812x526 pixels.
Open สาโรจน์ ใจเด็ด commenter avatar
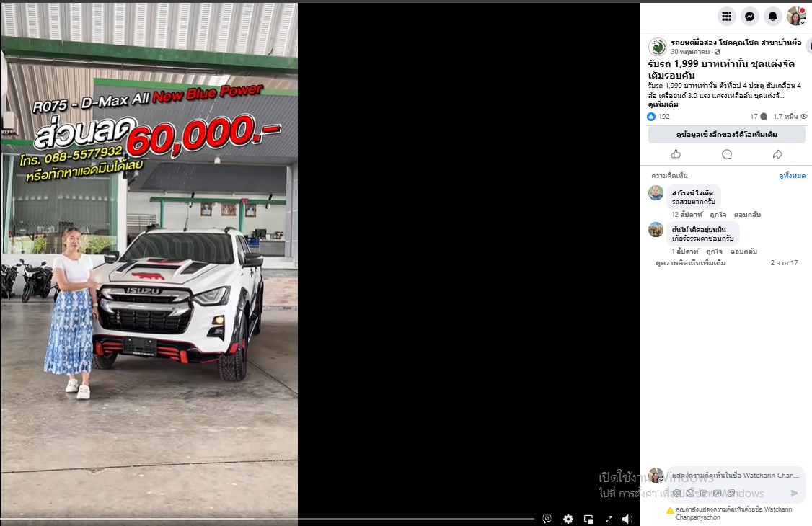pos(656,193)
